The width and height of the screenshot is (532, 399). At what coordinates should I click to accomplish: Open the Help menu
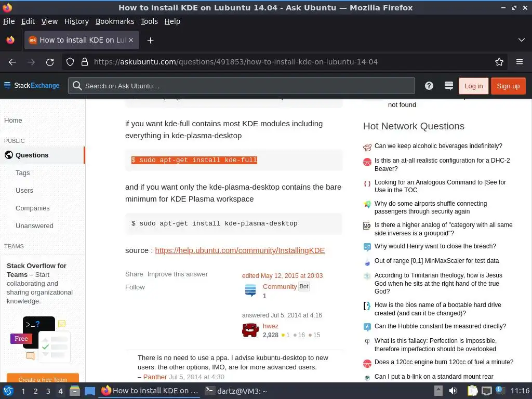[x=172, y=21]
